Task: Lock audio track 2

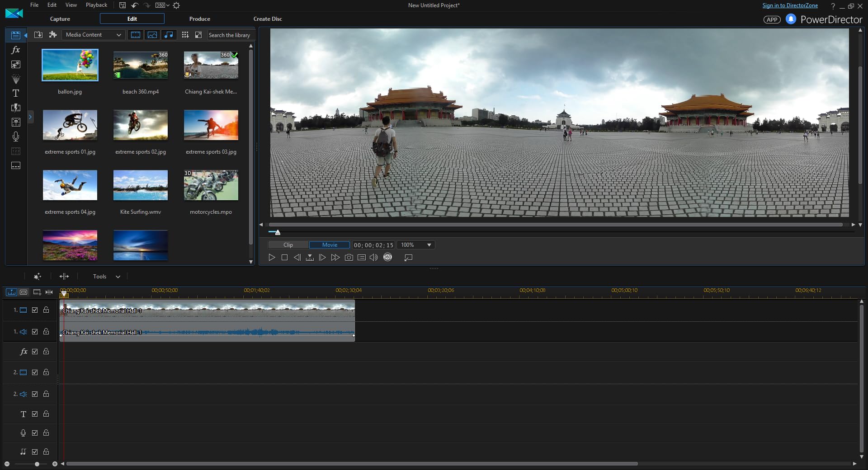Action: point(46,394)
